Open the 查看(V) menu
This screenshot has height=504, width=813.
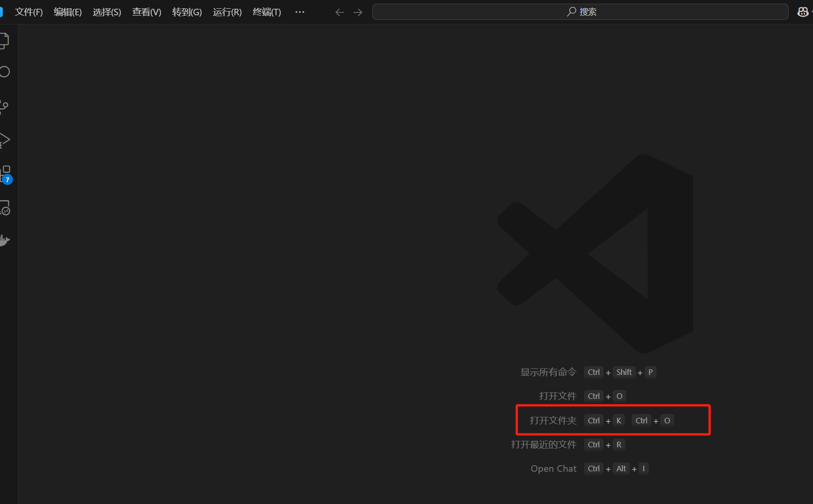(147, 12)
